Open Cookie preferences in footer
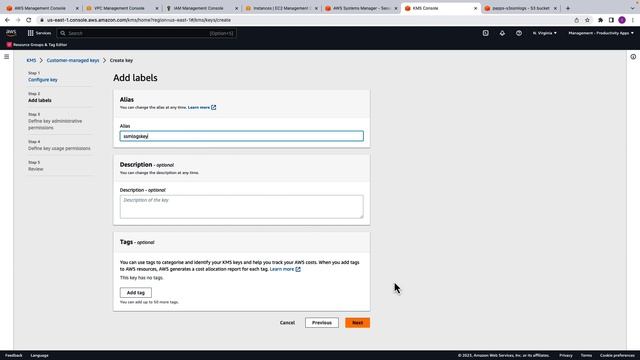Screen dimensions: 640x360 point(617,356)
